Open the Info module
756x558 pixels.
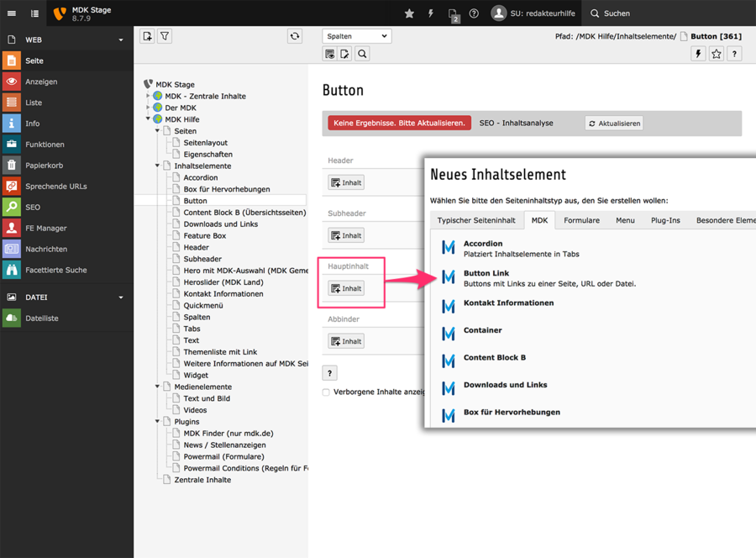(67, 124)
